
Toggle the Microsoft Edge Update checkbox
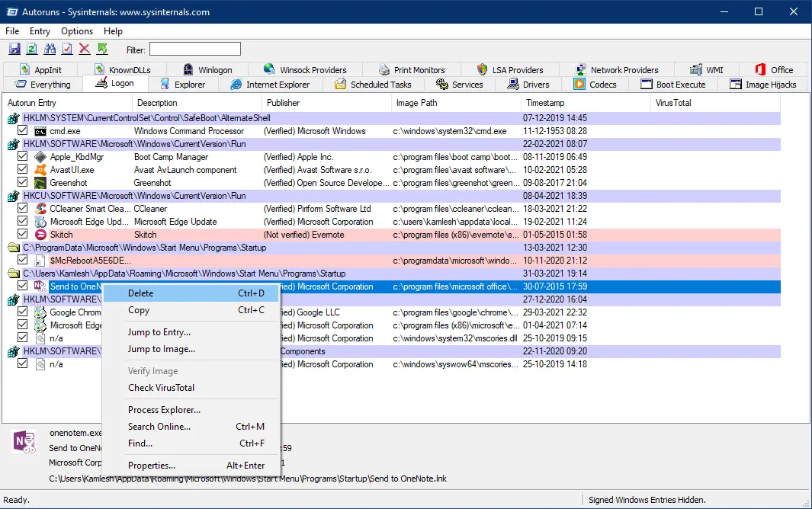tap(22, 221)
